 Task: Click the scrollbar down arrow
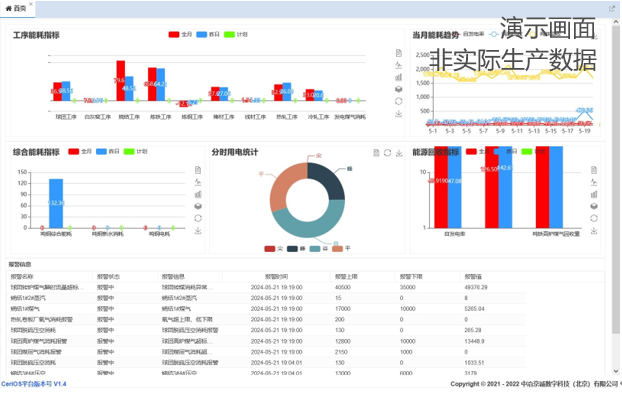click(x=616, y=371)
